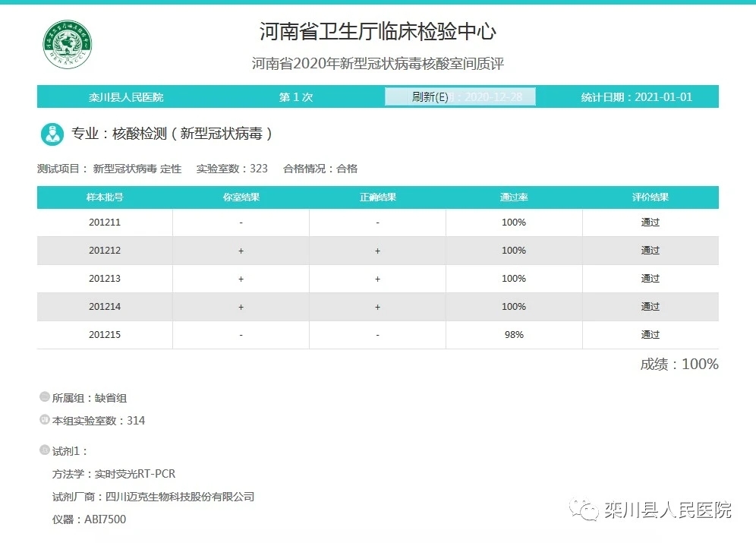The width and height of the screenshot is (756, 543).
Task: Click 统计日期 2021-01-01 in header bar
Action: click(x=637, y=97)
